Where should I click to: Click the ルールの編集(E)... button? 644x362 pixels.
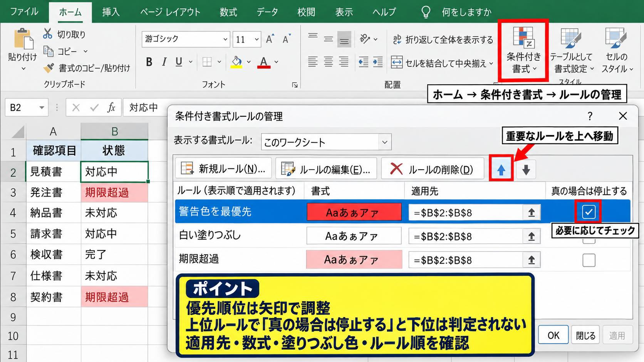tap(326, 169)
